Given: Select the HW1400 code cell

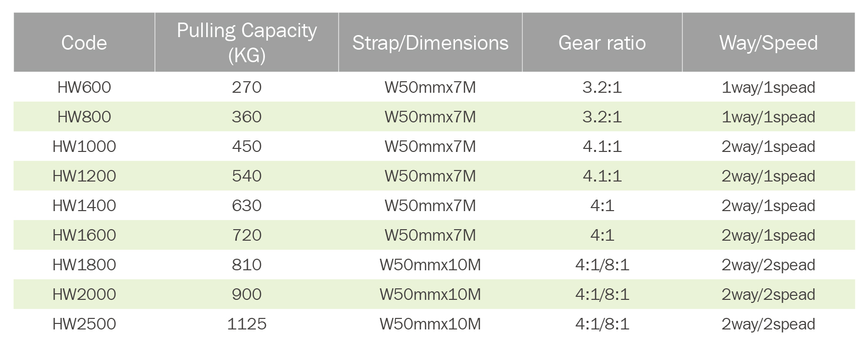Looking at the screenshot, I should click(84, 206).
